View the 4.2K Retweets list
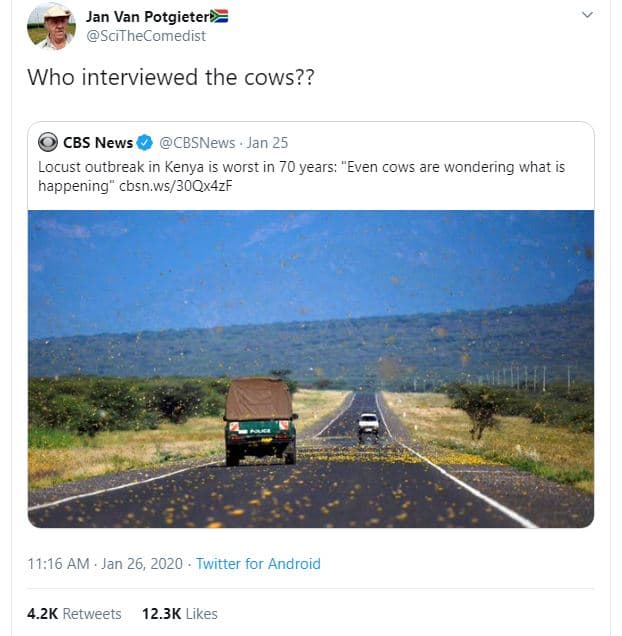This screenshot has height=636, width=622. [74, 614]
